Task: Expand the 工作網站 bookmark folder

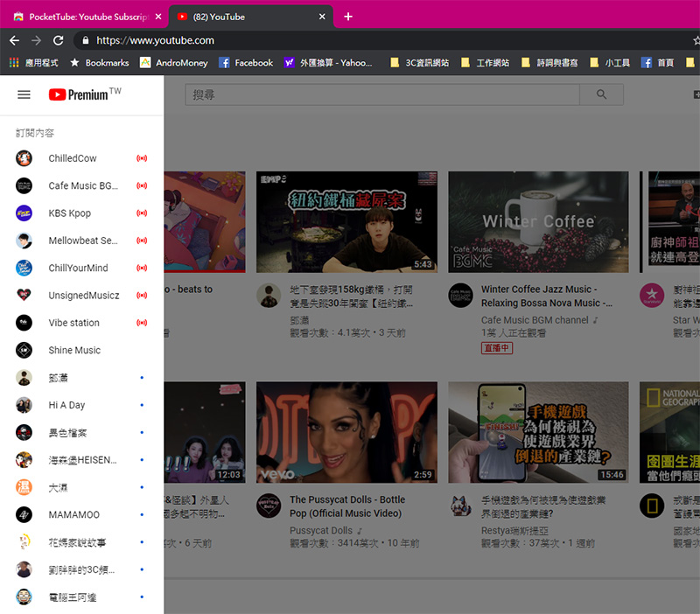Action: pos(486,63)
